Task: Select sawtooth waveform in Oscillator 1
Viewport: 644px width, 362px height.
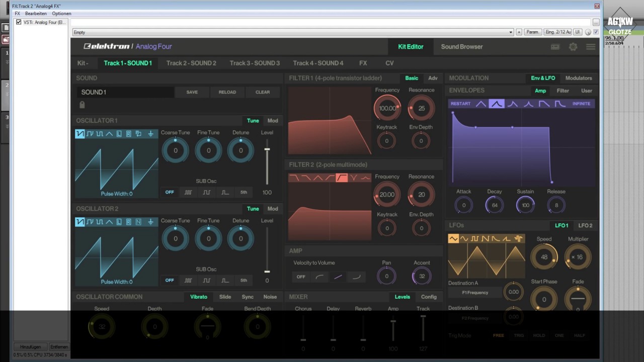Action: (x=80, y=134)
